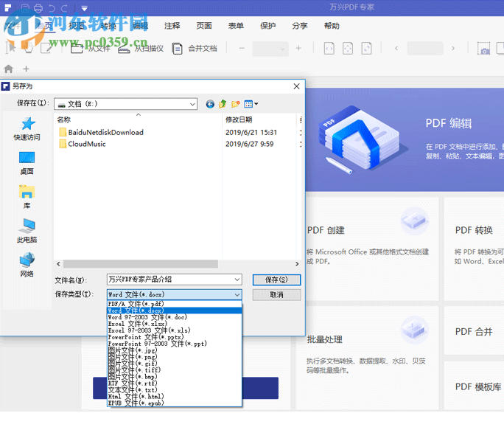Viewport: 504px width, 430px height.
Task: Click the actual size page icon
Action: (367, 49)
